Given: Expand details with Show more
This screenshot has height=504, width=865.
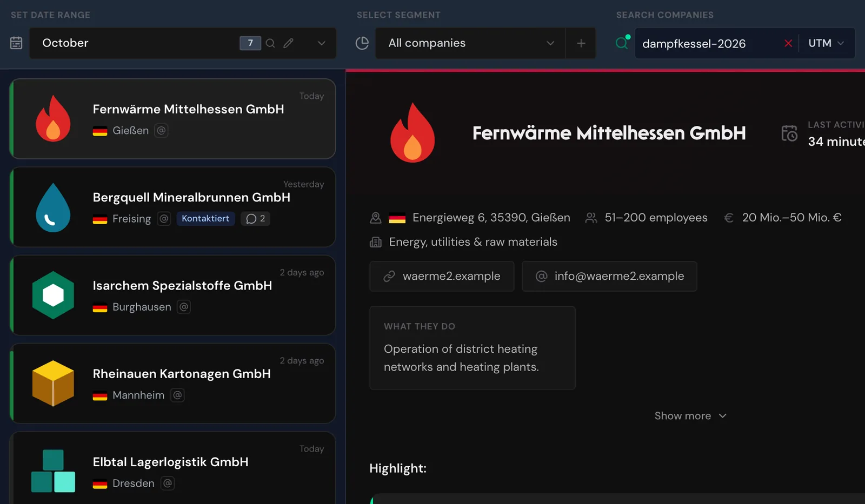Looking at the screenshot, I should [x=690, y=416].
